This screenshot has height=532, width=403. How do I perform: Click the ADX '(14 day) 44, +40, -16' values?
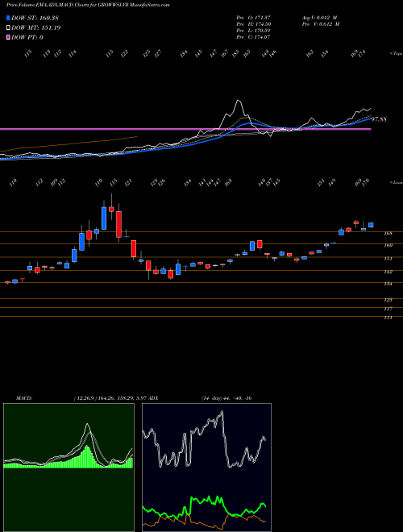coord(226,398)
